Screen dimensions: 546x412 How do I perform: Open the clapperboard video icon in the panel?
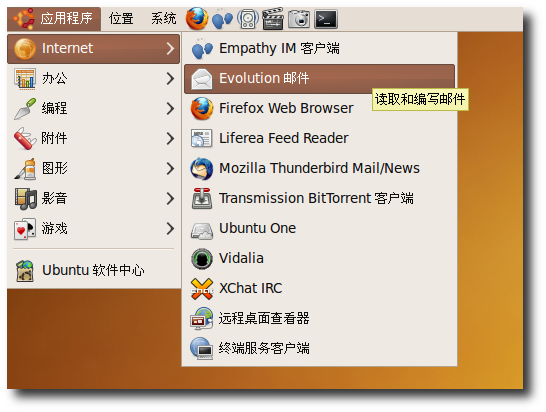point(273,18)
